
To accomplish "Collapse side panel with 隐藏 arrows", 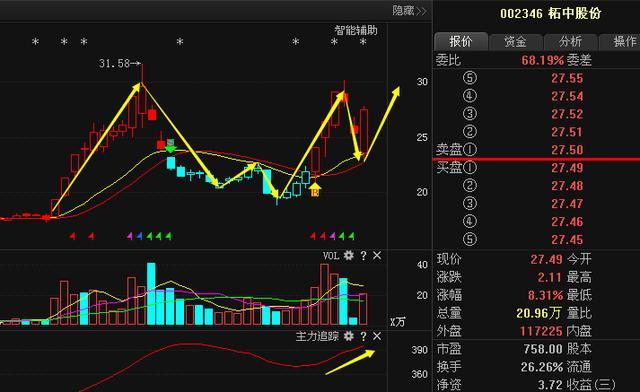I will [409, 11].
